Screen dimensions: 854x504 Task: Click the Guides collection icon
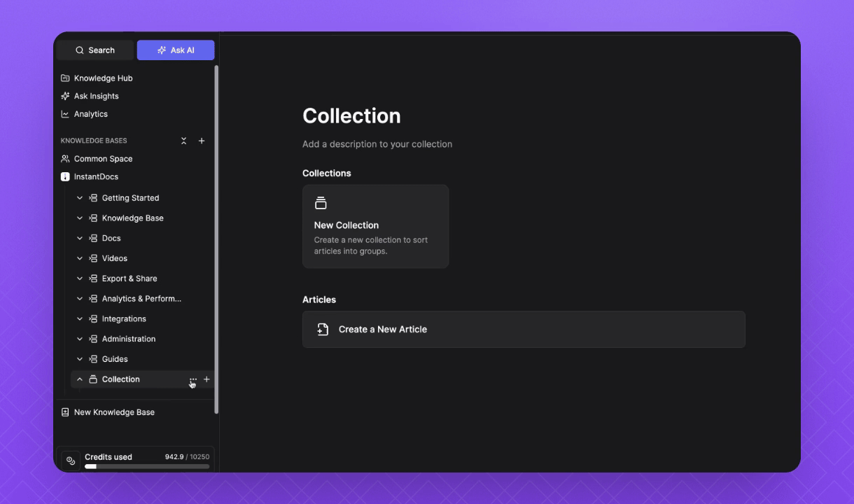(93, 359)
